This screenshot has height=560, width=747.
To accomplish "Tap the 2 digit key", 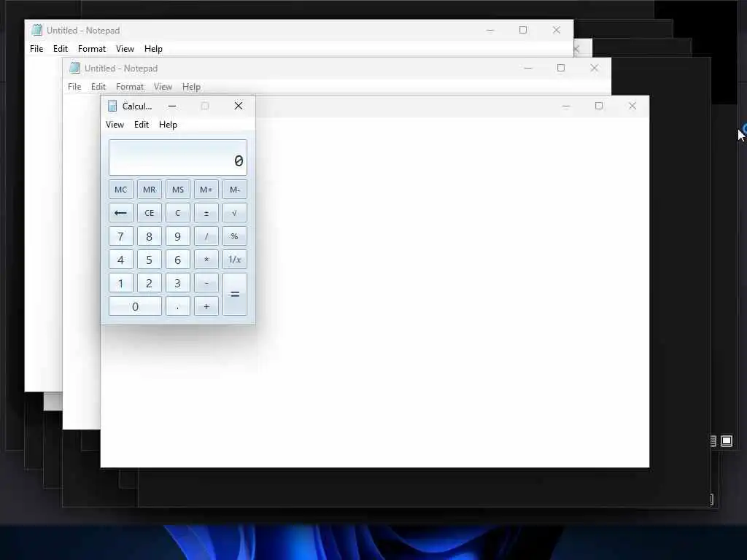I will point(149,283).
